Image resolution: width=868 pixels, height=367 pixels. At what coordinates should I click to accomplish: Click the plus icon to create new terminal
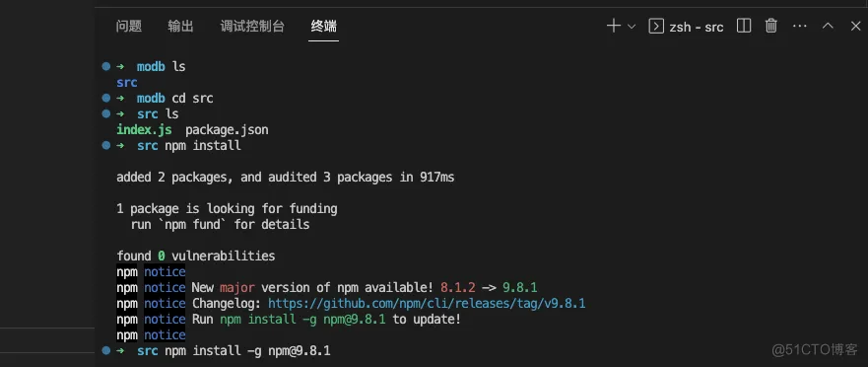coord(614,26)
